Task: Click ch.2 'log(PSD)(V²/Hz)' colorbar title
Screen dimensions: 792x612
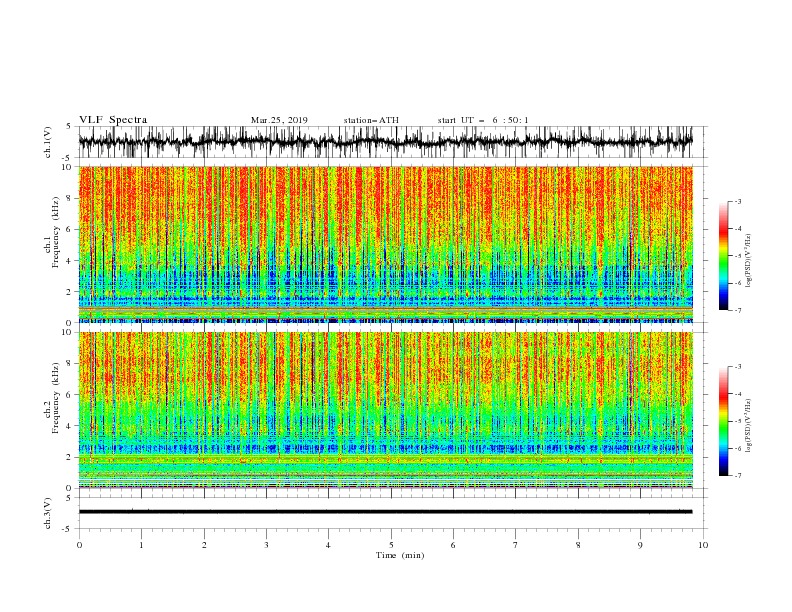Action: [750, 426]
